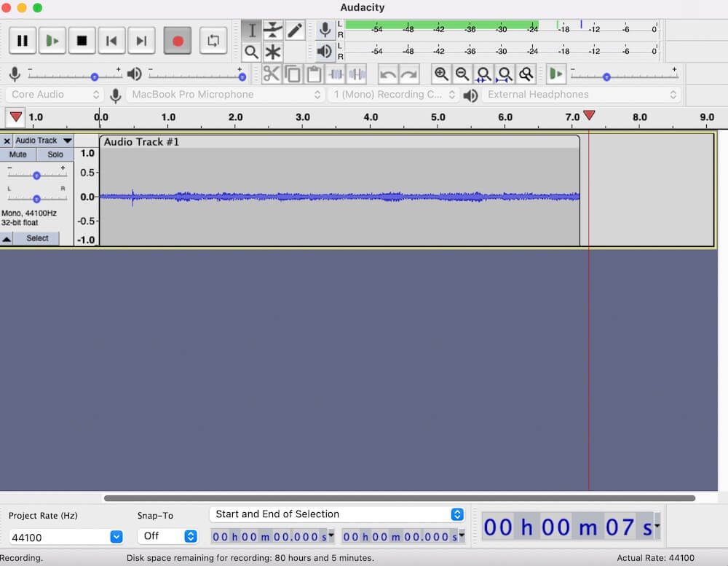Click the green Play button
This screenshot has width=728, height=566.
(52, 41)
